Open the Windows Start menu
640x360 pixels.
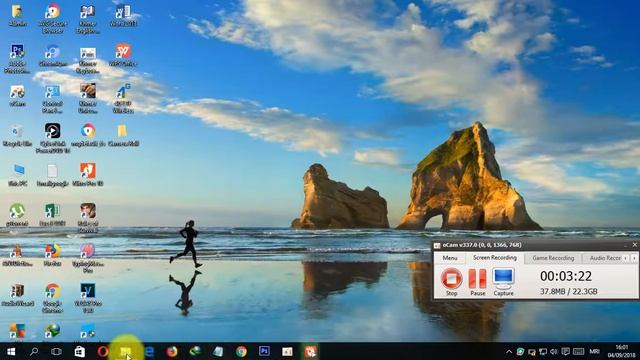[x=11, y=351]
